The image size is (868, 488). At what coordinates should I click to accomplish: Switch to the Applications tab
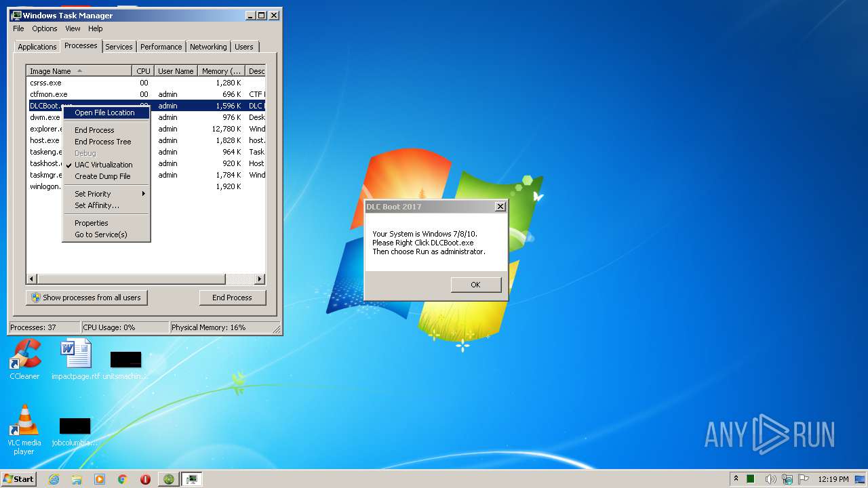pyautogui.click(x=37, y=47)
